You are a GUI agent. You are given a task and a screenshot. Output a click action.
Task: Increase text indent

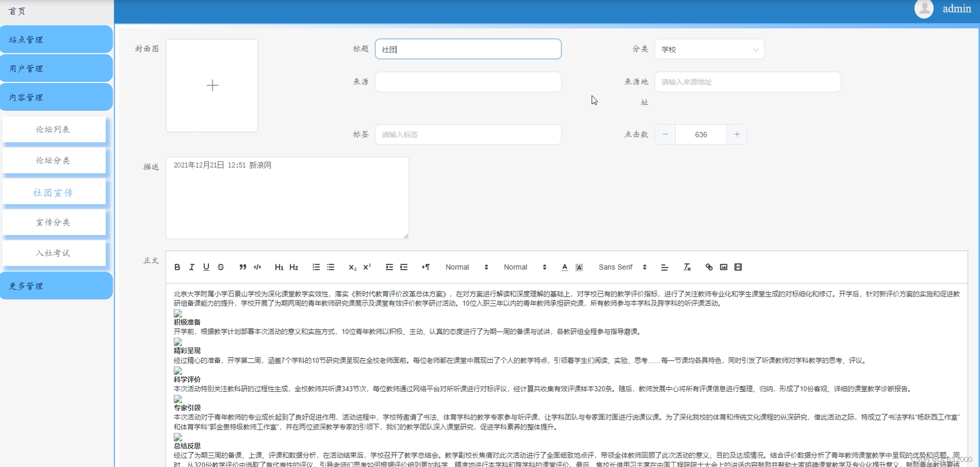[404, 267]
